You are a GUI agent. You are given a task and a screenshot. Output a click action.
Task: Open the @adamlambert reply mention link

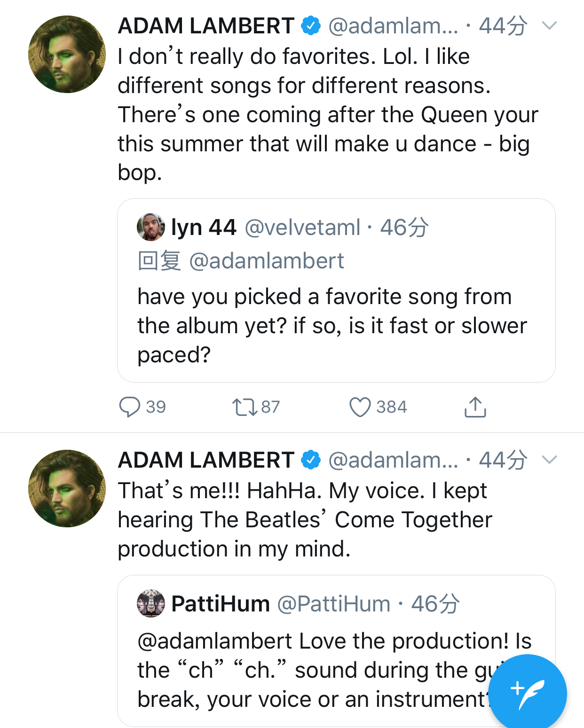pos(266,261)
